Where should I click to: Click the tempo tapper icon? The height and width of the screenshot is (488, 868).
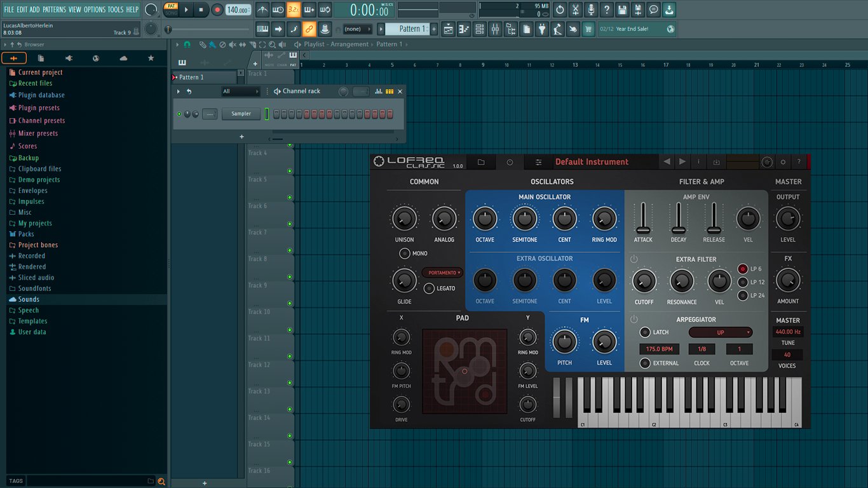coord(557,29)
